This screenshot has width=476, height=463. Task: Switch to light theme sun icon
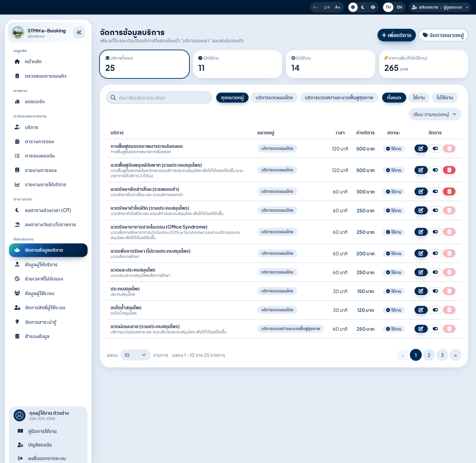pos(353,7)
